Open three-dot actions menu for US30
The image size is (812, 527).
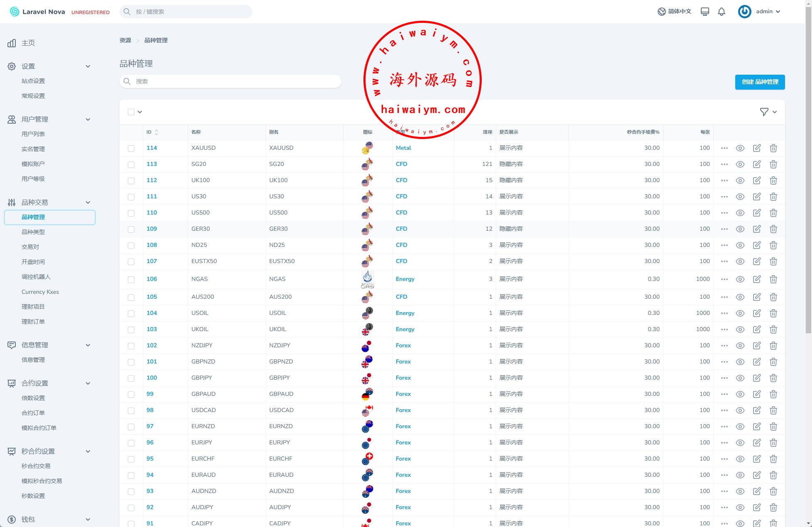click(724, 197)
